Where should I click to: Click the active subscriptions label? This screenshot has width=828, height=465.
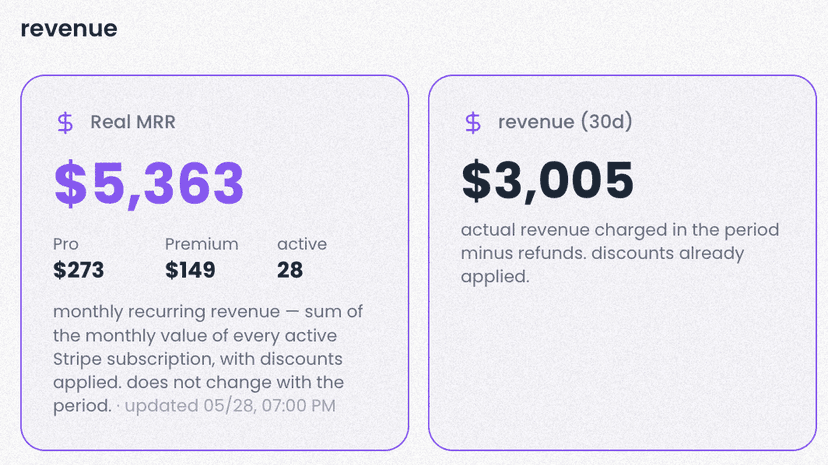302,244
